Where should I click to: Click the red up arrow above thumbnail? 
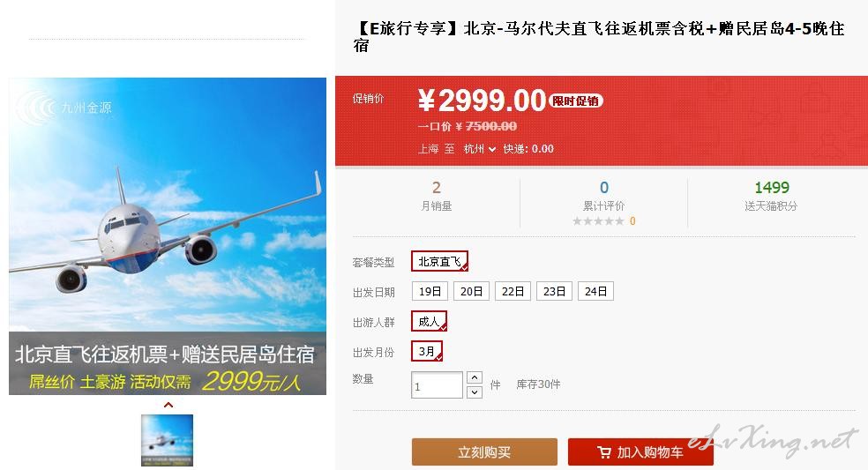(168, 405)
